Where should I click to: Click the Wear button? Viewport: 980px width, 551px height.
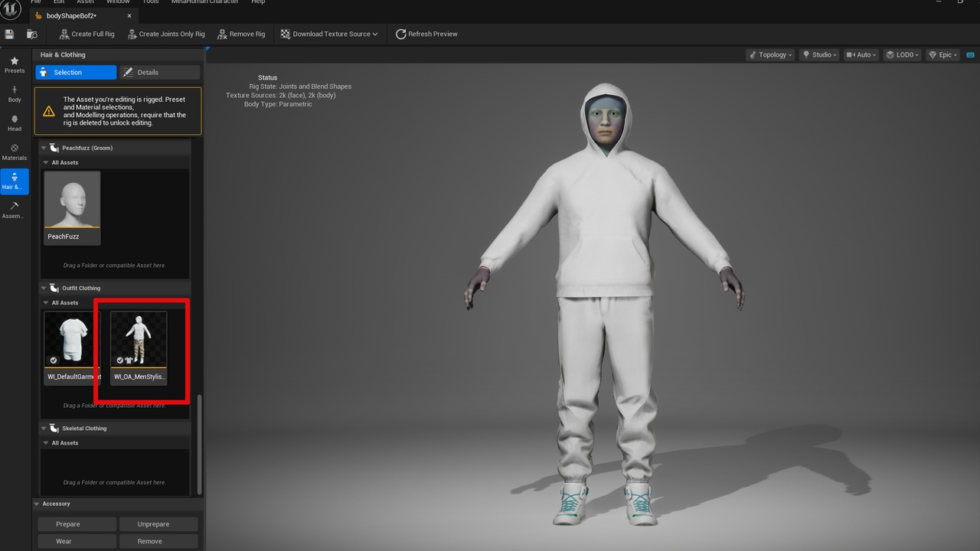click(x=77, y=541)
